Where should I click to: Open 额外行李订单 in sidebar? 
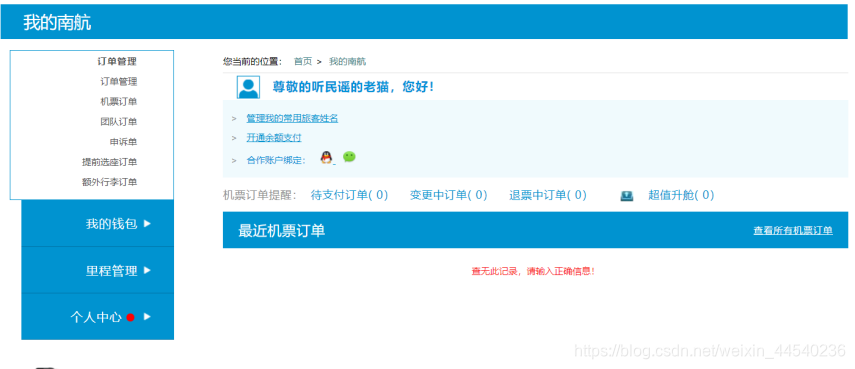[110, 182]
